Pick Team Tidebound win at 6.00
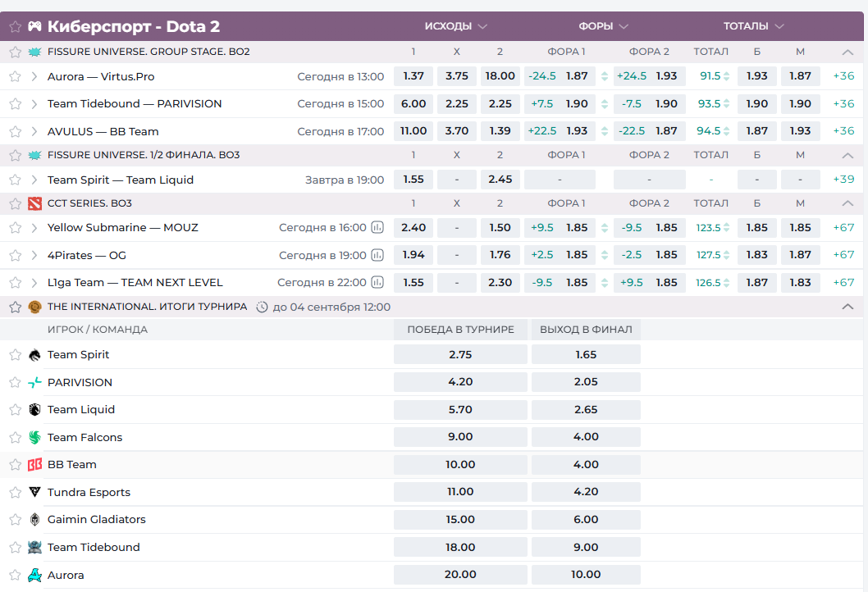Viewport: 868px width, 592px height. 413,103
